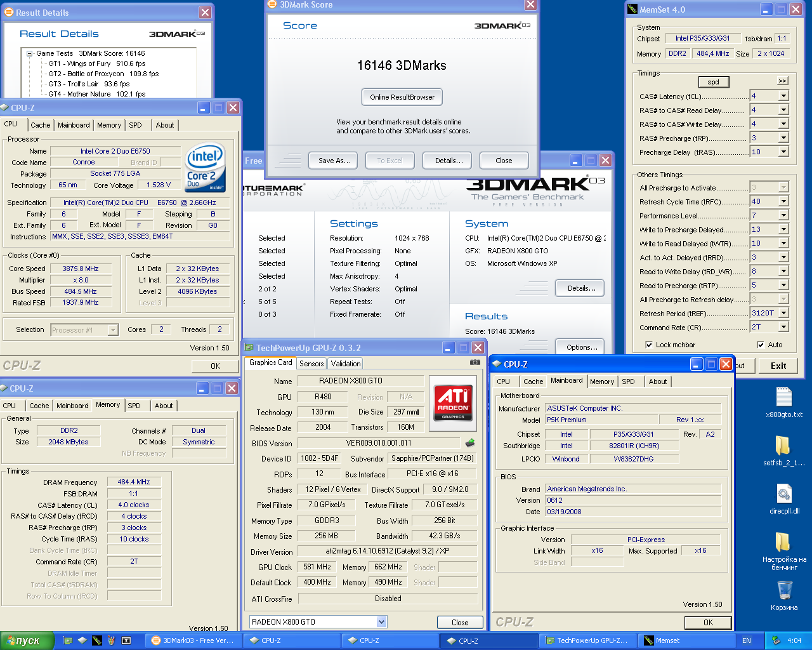
Task: Click the pencil cup quick launch icon
Action: click(112, 640)
